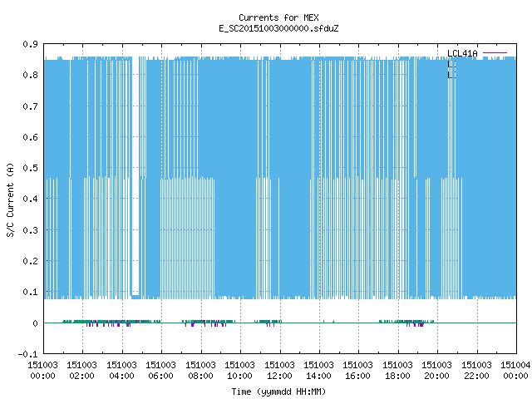Image resolution: width=532 pixels, height=399 pixels.
Task: Click the x-axis label '151003 22:00'
Action: (x=476, y=371)
